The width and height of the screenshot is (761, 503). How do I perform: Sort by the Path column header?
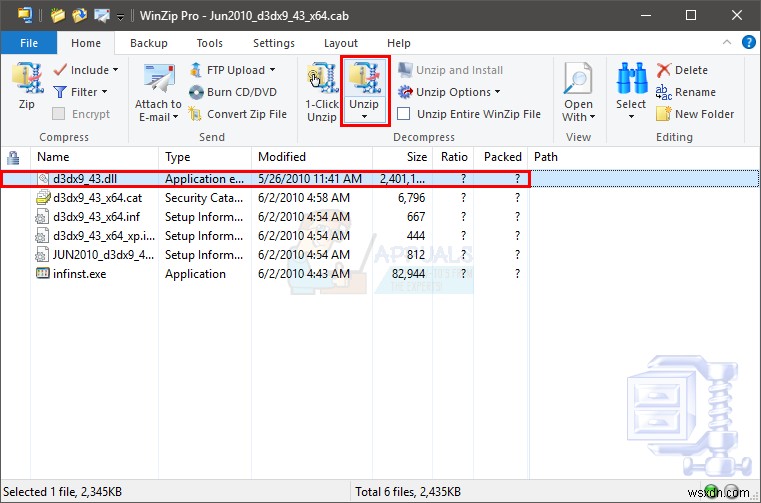click(x=546, y=157)
